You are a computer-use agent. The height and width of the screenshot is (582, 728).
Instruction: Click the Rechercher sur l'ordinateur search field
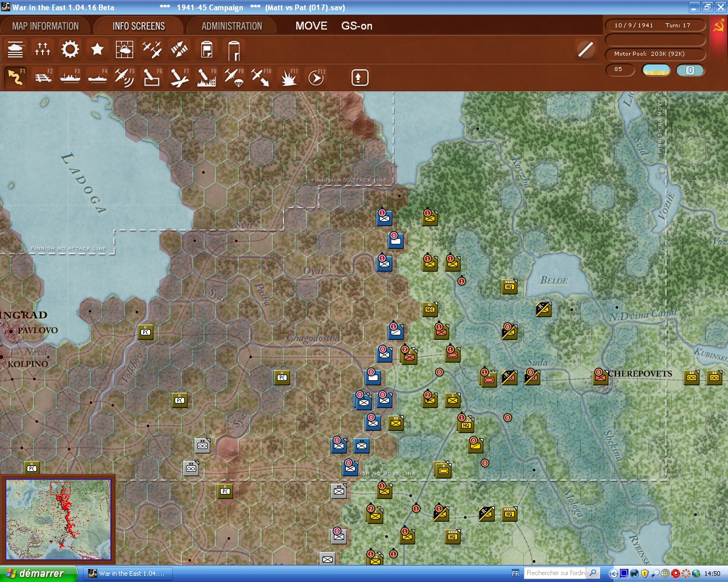(555, 573)
